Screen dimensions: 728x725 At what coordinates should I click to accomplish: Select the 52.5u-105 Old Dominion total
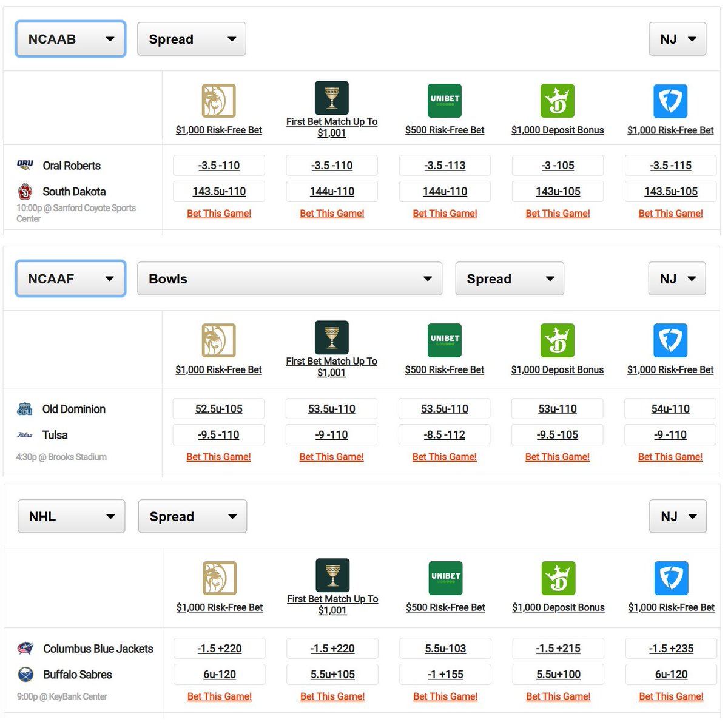[218, 409]
